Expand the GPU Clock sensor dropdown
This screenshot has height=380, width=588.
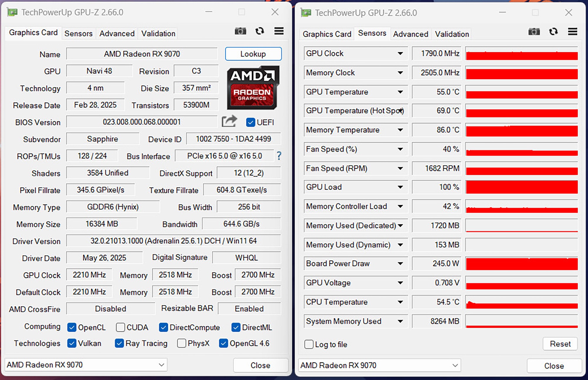click(400, 54)
